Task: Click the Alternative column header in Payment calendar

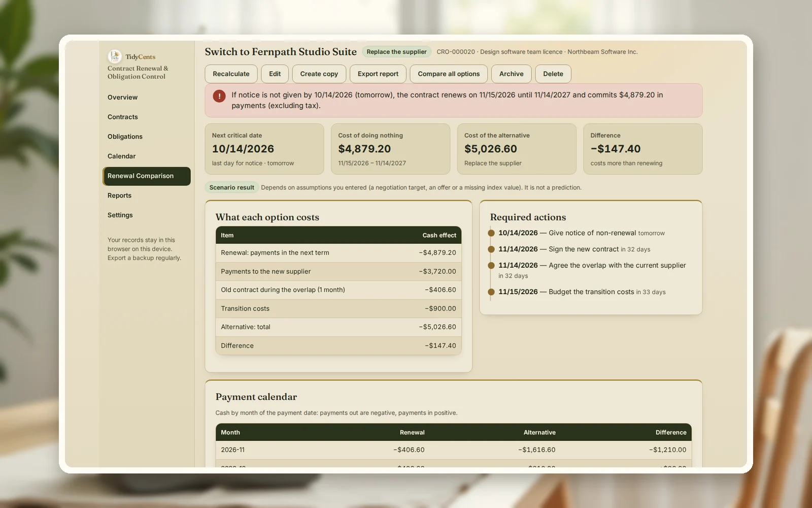Action: tap(539, 433)
